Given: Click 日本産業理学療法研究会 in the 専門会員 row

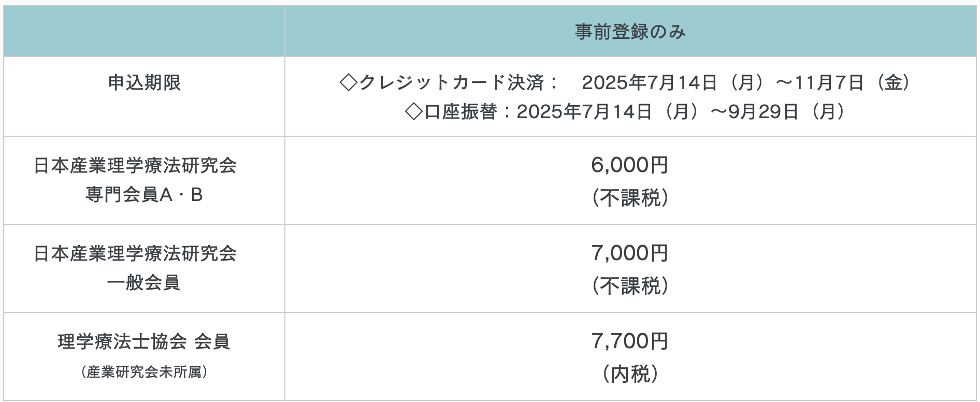Looking at the screenshot, I should tap(135, 166).
